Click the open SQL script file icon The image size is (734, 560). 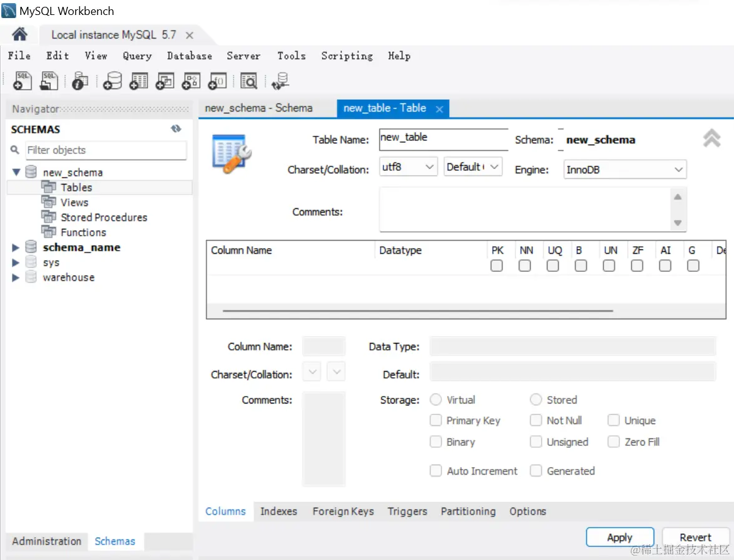pos(49,80)
